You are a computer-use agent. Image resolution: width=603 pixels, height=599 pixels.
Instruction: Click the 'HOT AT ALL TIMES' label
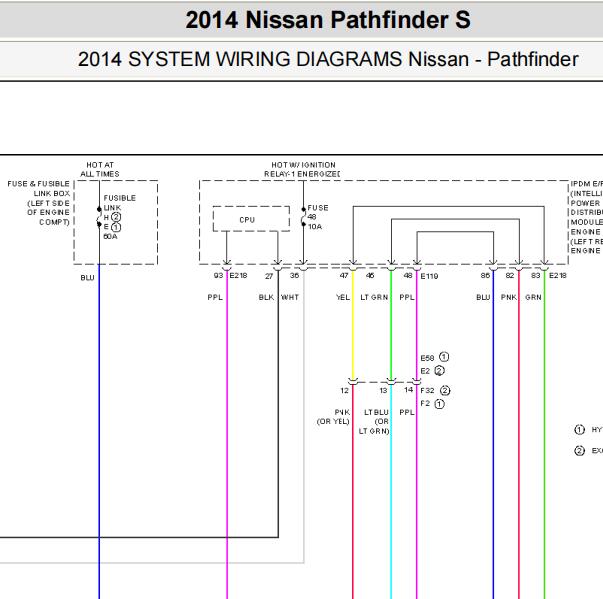[x=100, y=170]
